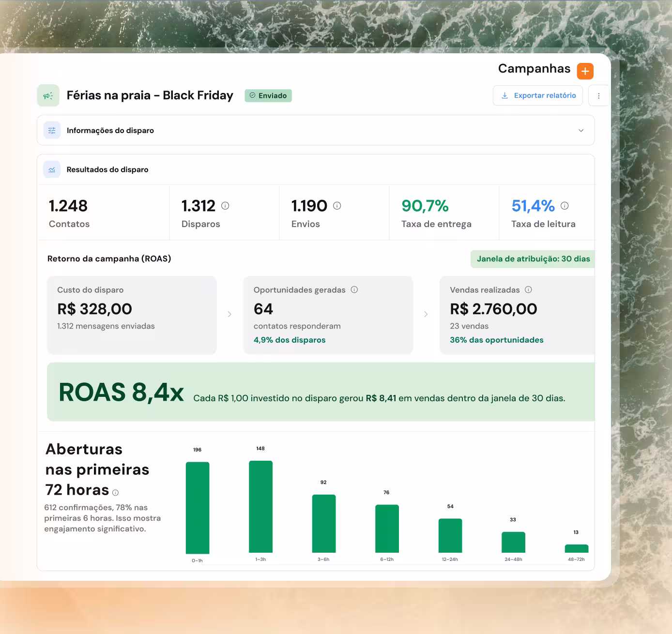The height and width of the screenshot is (634, 672).
Task: Click the 36% das oportunidades text
Action: tap(497, 340)
